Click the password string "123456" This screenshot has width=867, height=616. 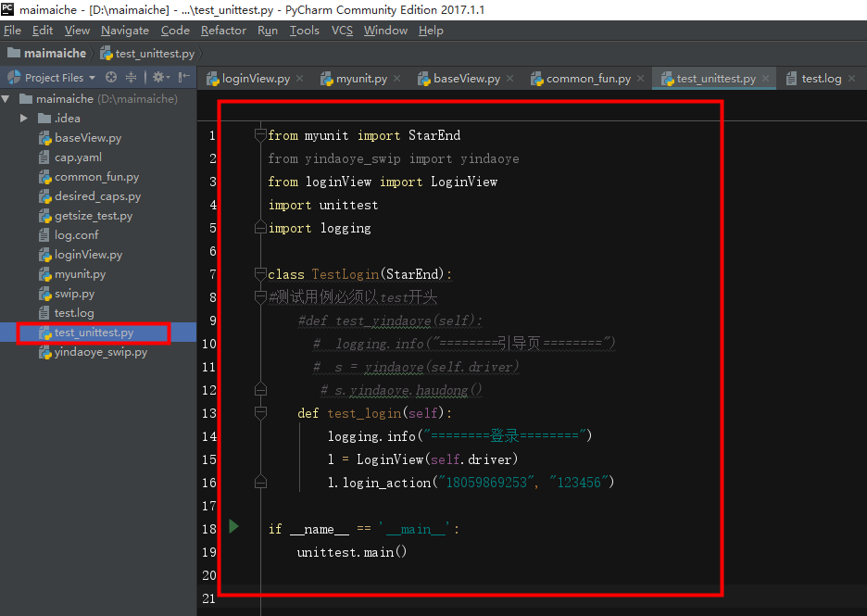pos(579,483)
